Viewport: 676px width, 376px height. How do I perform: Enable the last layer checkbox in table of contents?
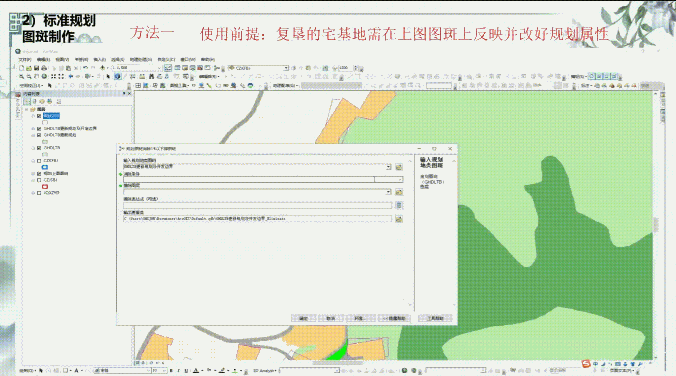pyautogui.click(x=39, y=193)
